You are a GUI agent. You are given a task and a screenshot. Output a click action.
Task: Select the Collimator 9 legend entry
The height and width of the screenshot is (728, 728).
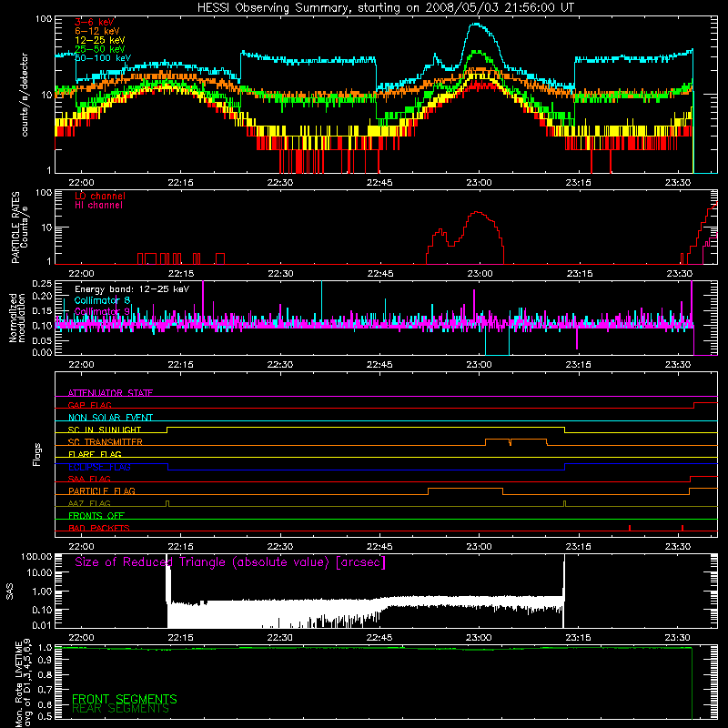pyautogui.click(x=102, y=311)
